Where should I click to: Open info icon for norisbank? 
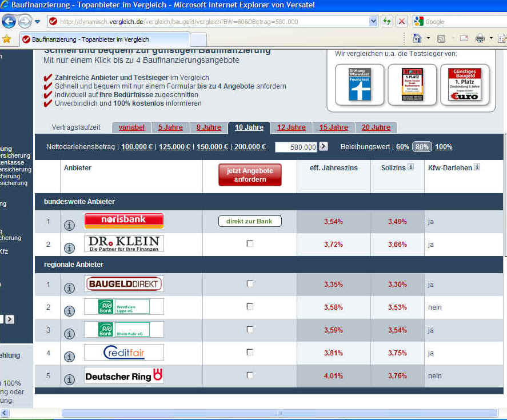pyautogui.click(x=69, y=225)
